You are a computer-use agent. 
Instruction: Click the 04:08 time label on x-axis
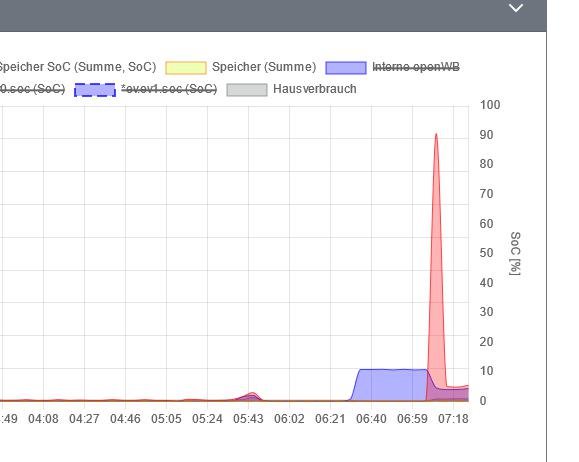coord(43,419)
